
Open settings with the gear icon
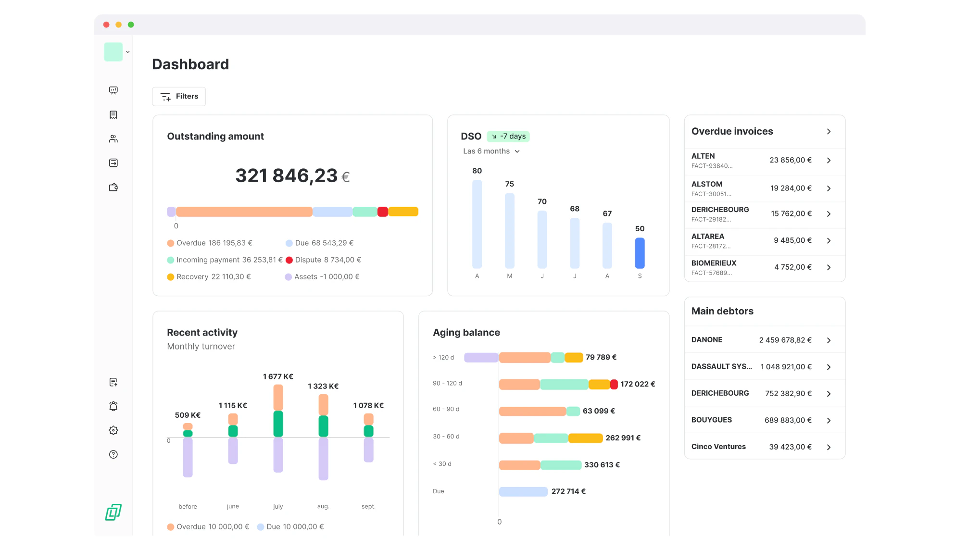pos(113,430)
